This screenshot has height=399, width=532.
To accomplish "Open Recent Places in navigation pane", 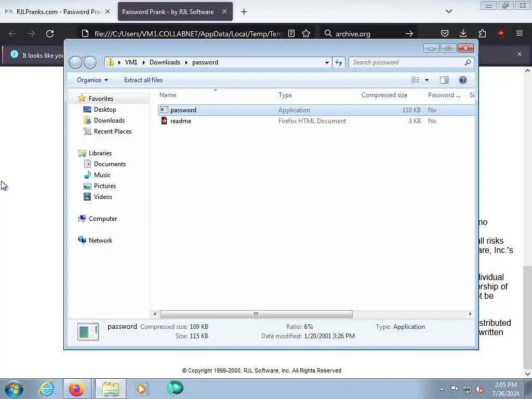I will pos(113,131).
